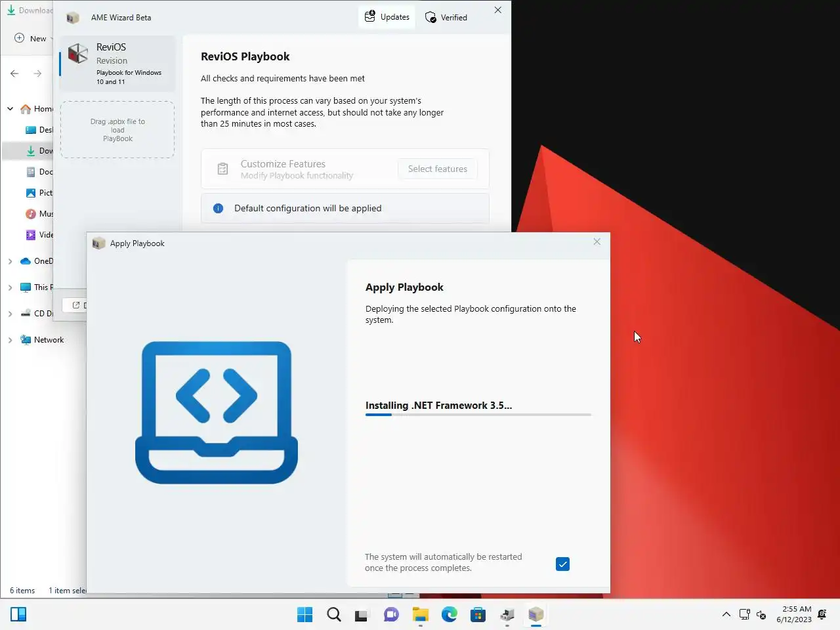This screenshot has width=840, height=630.
Task: Click the Verified badge in AME Wizard
Action: pos(446,17)
